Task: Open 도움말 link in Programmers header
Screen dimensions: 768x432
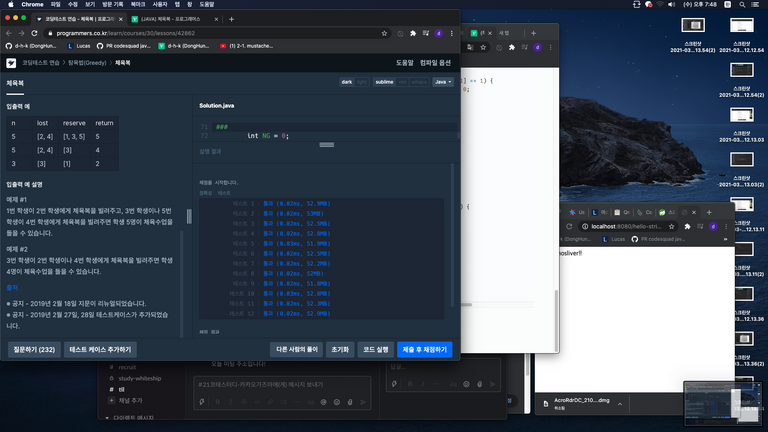Action: pyautogui.click(x=405, y=63)
